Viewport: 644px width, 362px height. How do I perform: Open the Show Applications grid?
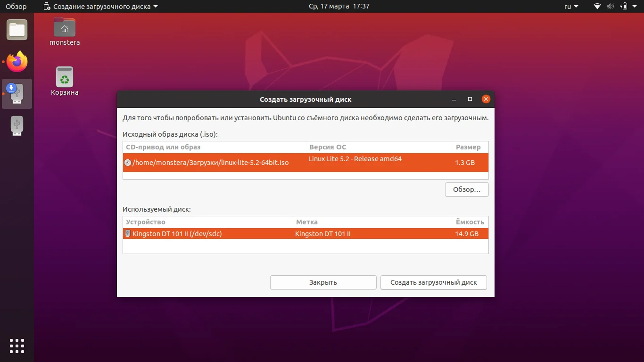[x=17, y=346]
